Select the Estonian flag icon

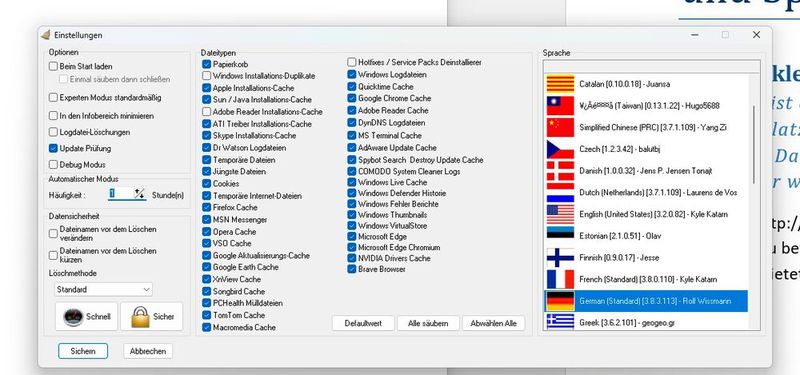[x=560, y=236]
